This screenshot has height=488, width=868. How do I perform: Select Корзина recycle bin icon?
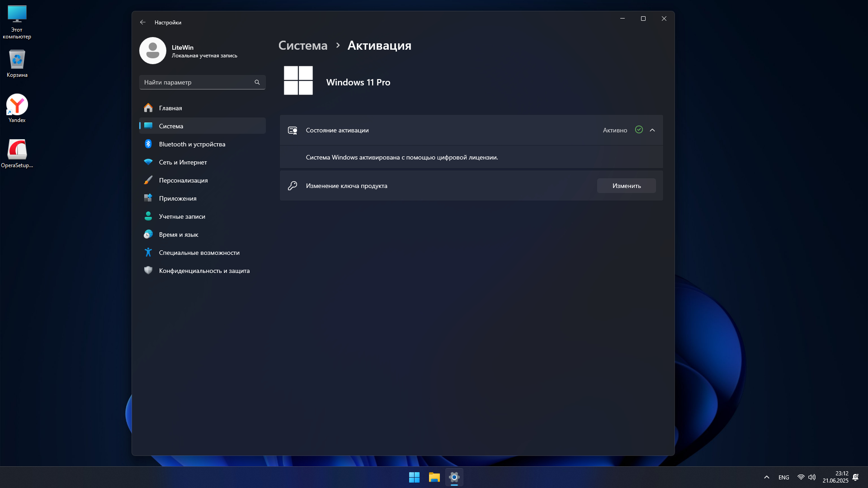pos(17,63)
